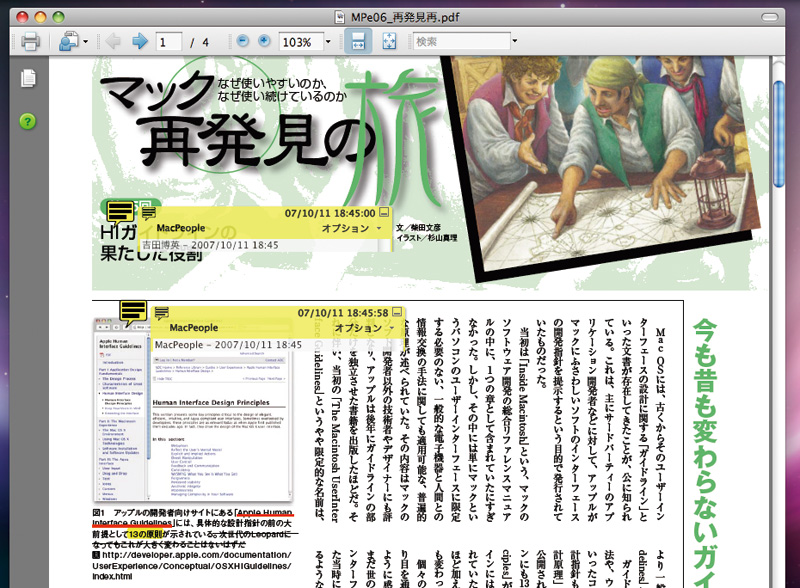Screen dimensions: 800x588
Task: Open the green help question mark icon
Action: pyautogui.click(x=28, y=121)
